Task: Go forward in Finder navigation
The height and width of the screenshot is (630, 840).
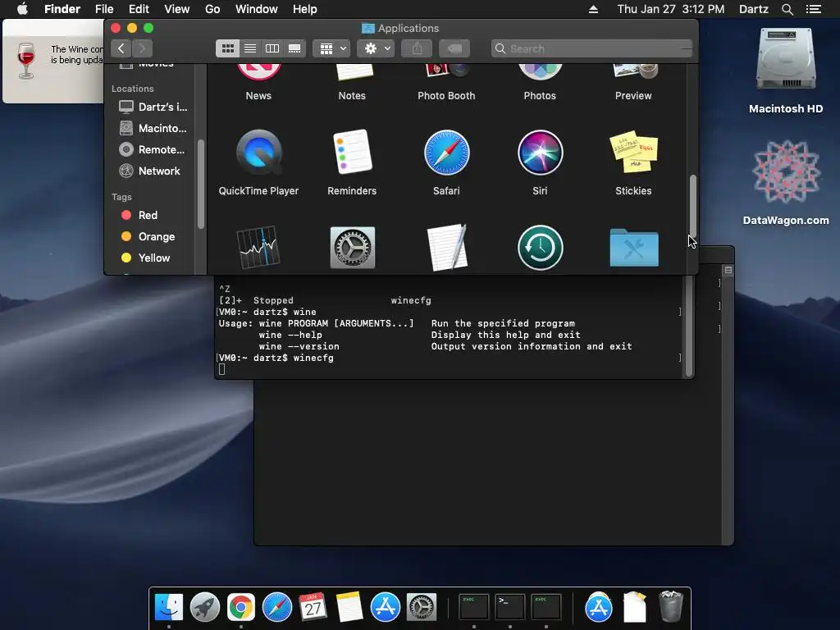Action: click(x=142, y=48)
